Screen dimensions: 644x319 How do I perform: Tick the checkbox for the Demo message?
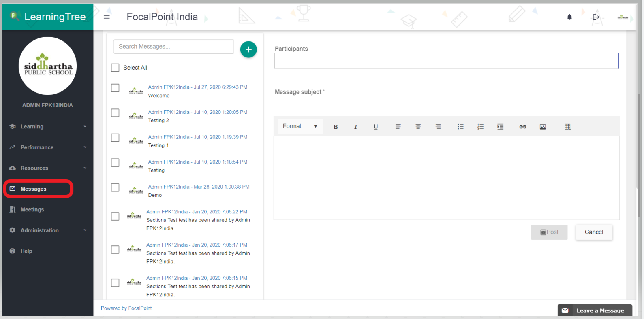[115, 187]
